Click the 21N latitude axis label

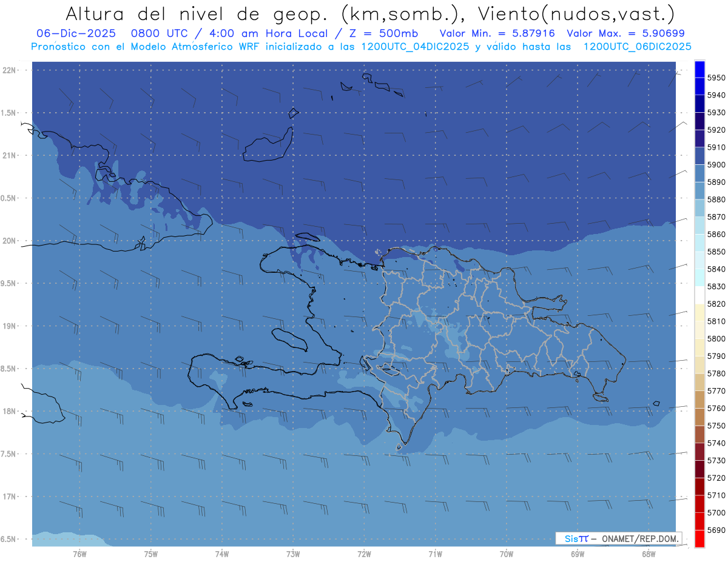coord(10,156)
